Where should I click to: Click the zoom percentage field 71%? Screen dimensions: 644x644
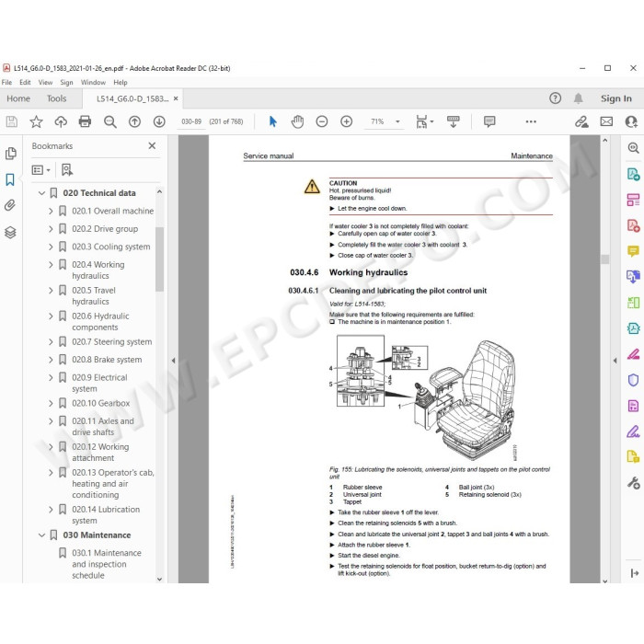coord(377,121)
